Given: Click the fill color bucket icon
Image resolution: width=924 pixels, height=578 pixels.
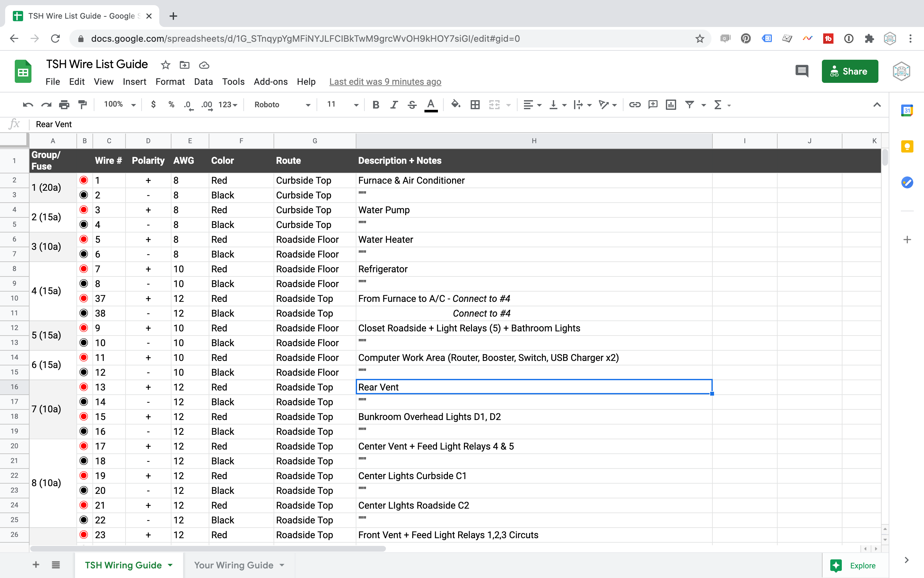Looking at the screenshot, I should click(455, 104).
